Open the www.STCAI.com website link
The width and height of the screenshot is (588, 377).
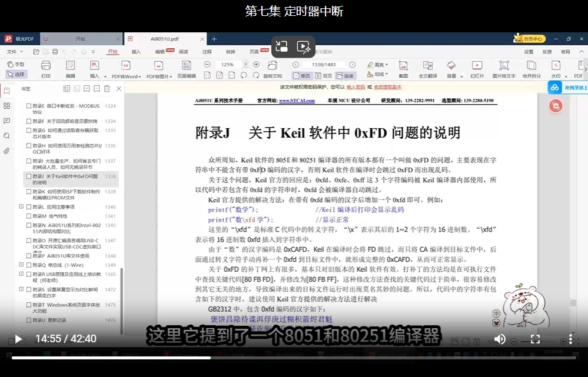click(x=297, y=101)
